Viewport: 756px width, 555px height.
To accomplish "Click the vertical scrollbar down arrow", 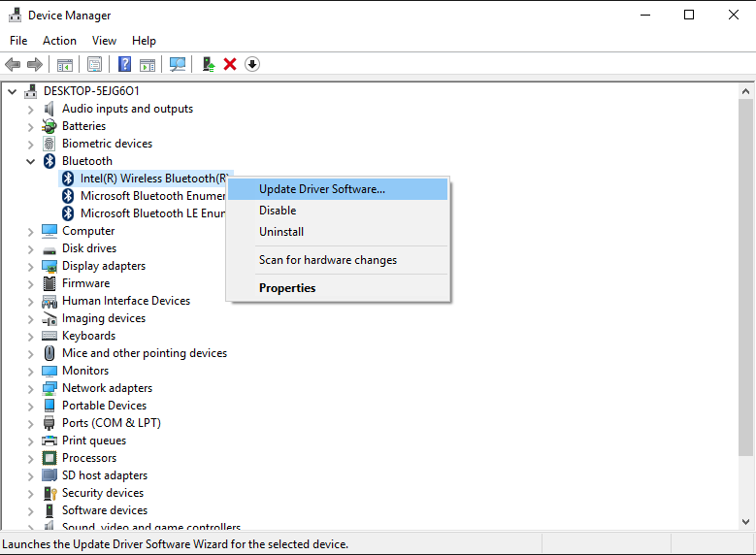I will click(x=746, y=522).
